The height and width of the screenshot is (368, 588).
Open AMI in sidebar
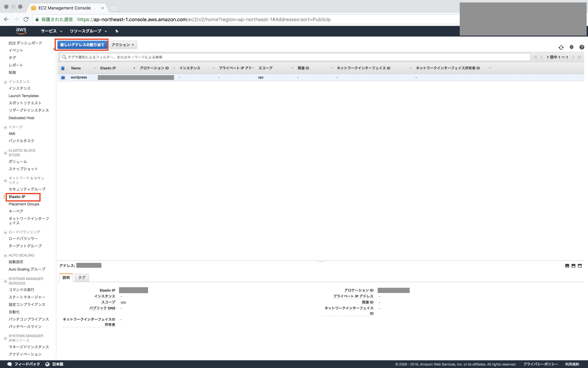[x=12, y=134]
